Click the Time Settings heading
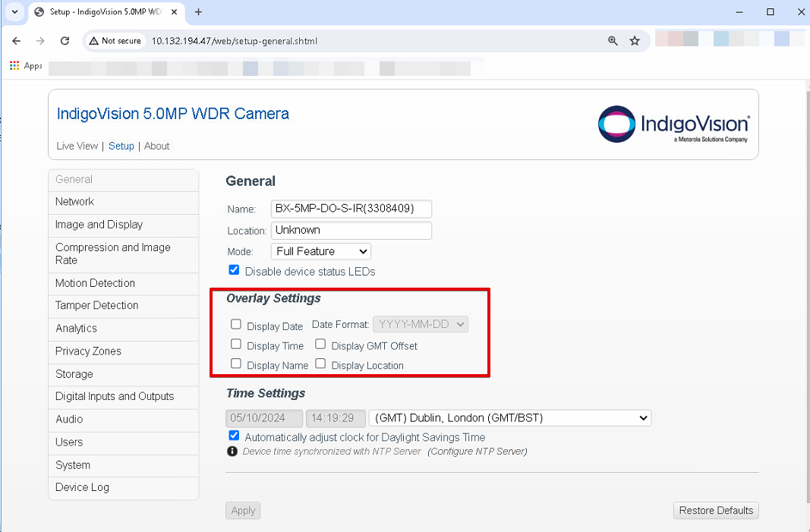 pos(266,394)
